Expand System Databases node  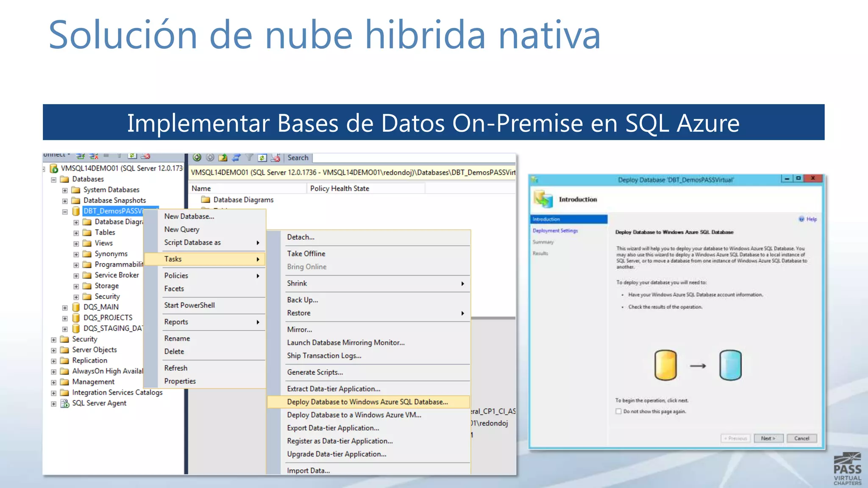click(x=65, y=190)
